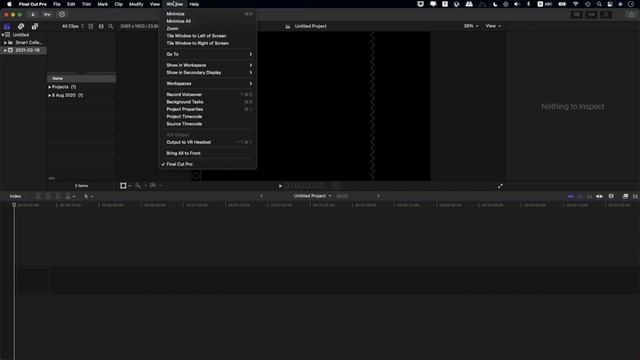Click the Wi-Fi status icon
The image size is (640, 360).
(x=576, y=4)
